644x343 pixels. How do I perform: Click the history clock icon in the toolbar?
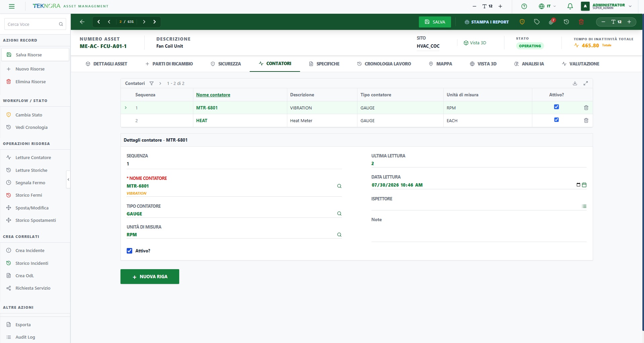pos(566,22)
